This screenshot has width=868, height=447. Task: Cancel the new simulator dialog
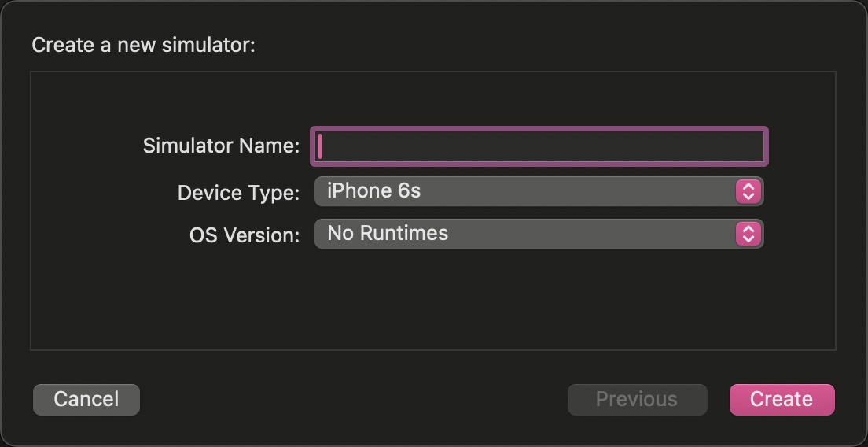[86, 400]
